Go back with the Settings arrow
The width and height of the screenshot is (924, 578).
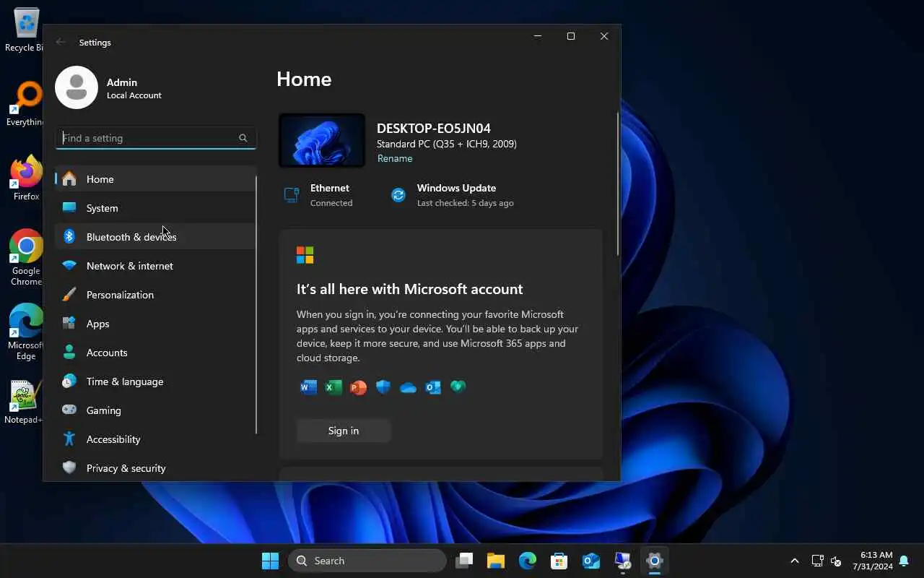[x=61, y=42]
